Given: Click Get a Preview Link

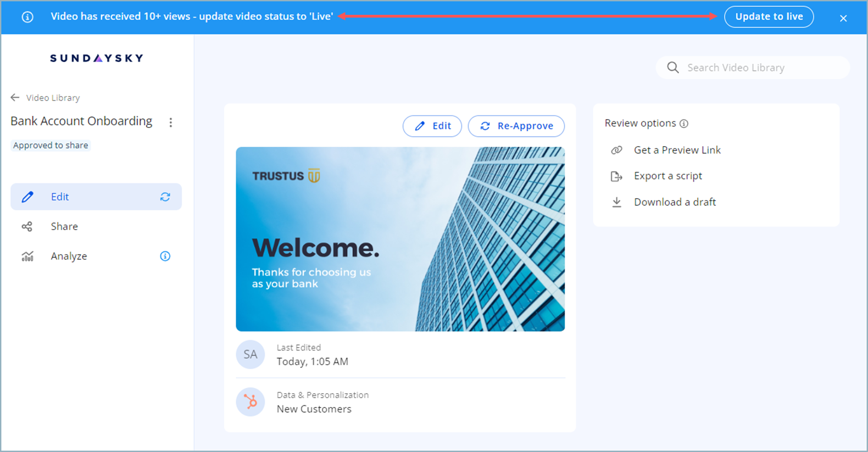Looking at the screenshot, I should pyautogui.click(x=677, y=150).
